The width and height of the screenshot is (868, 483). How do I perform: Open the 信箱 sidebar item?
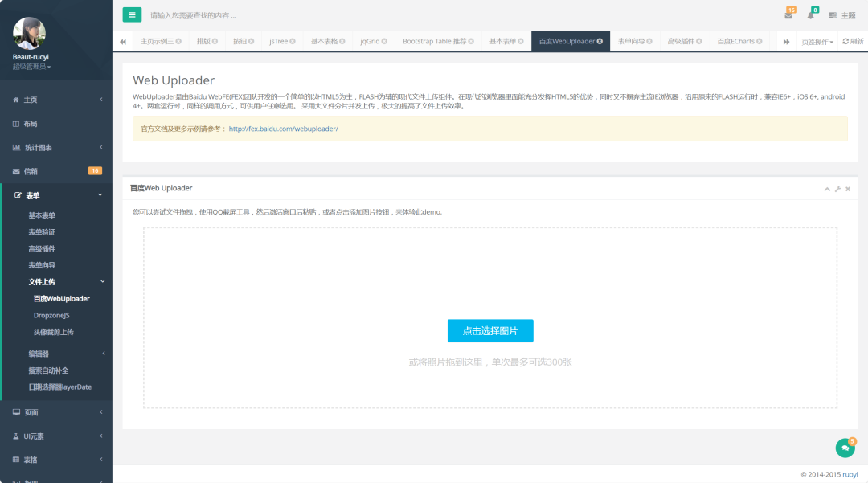coord(56,171)
